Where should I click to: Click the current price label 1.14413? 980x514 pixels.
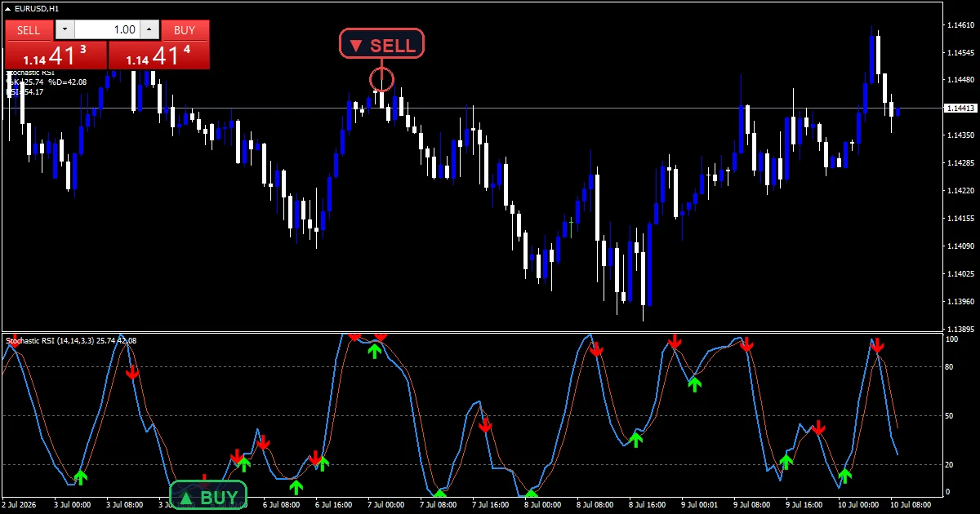pos(960,108)
